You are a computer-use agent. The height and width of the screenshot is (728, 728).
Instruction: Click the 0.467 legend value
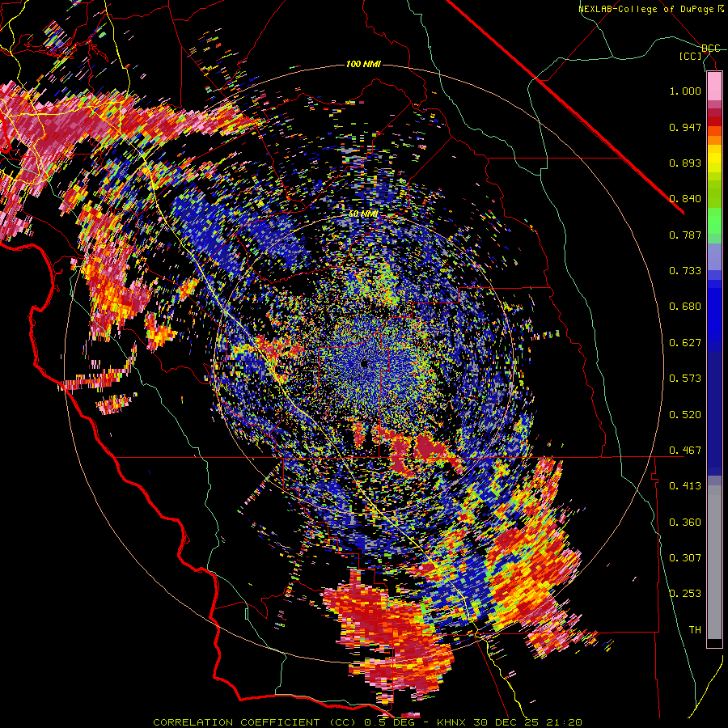pos(685,451)
